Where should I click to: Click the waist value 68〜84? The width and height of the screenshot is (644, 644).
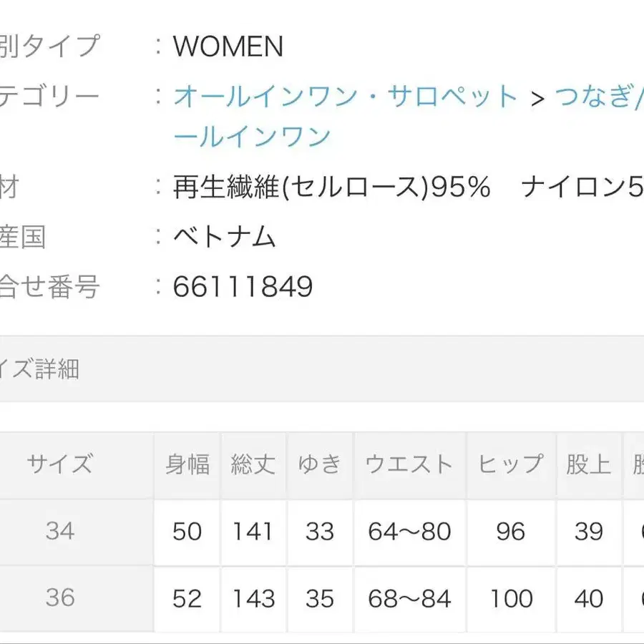tap(409, 598)
